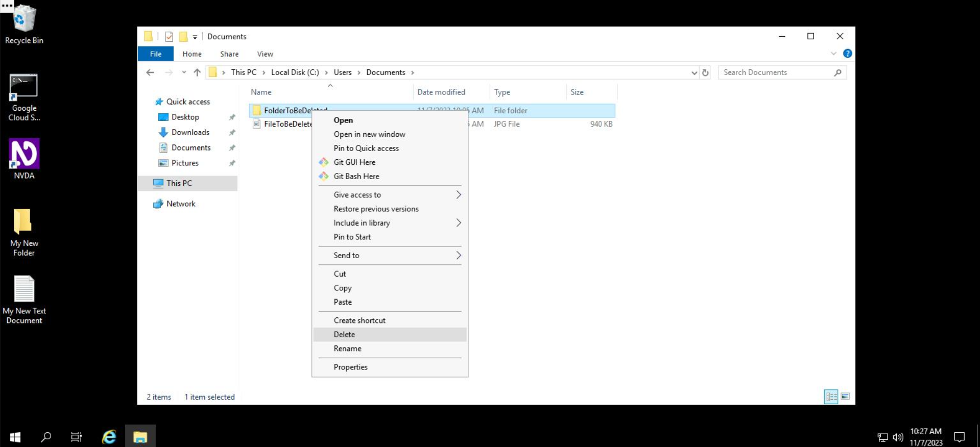Open taskbar Search

click(46, 437)
